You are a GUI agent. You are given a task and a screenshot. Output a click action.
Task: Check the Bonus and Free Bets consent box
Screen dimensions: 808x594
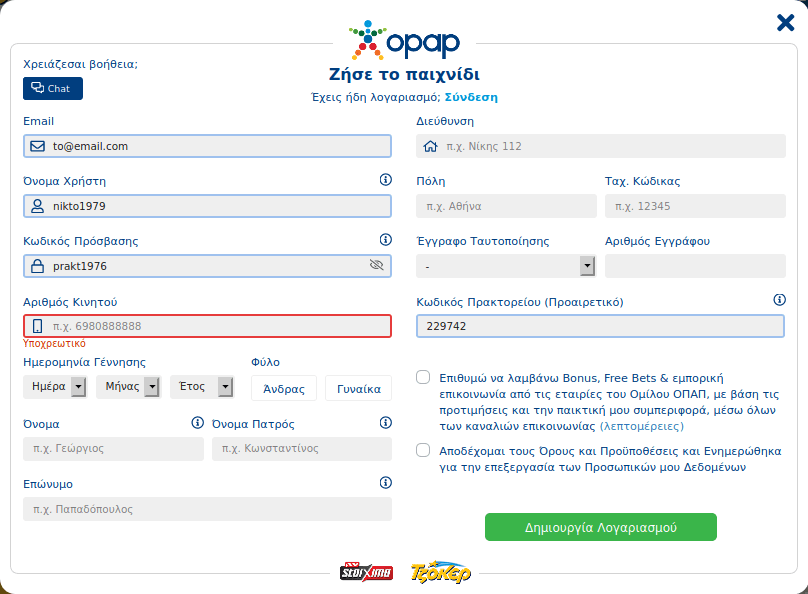423,377
